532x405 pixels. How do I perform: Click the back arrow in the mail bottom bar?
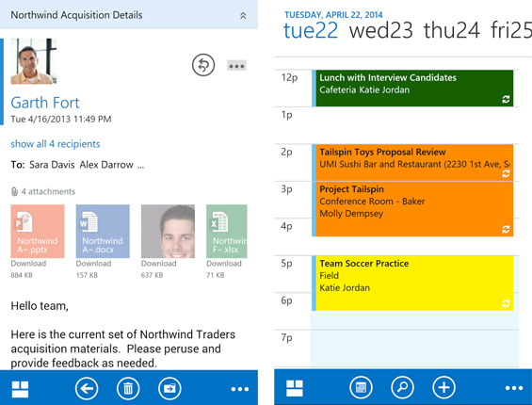[87, 388]
